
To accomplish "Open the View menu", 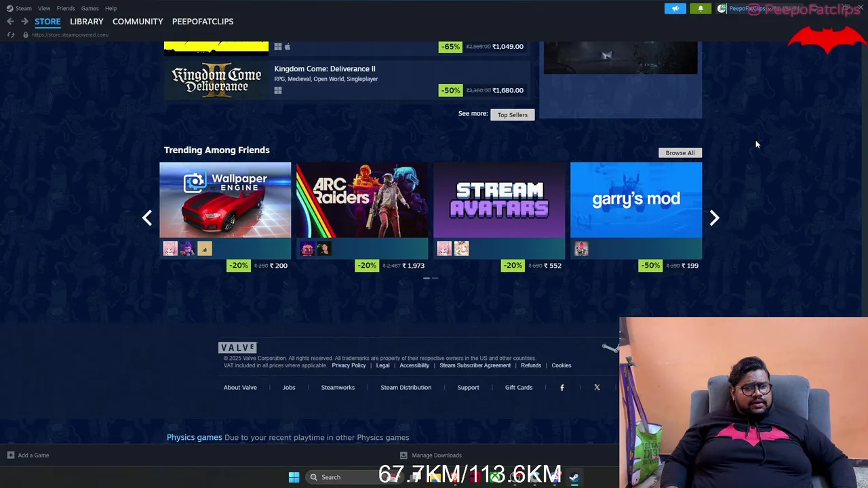I will [44, 8].
